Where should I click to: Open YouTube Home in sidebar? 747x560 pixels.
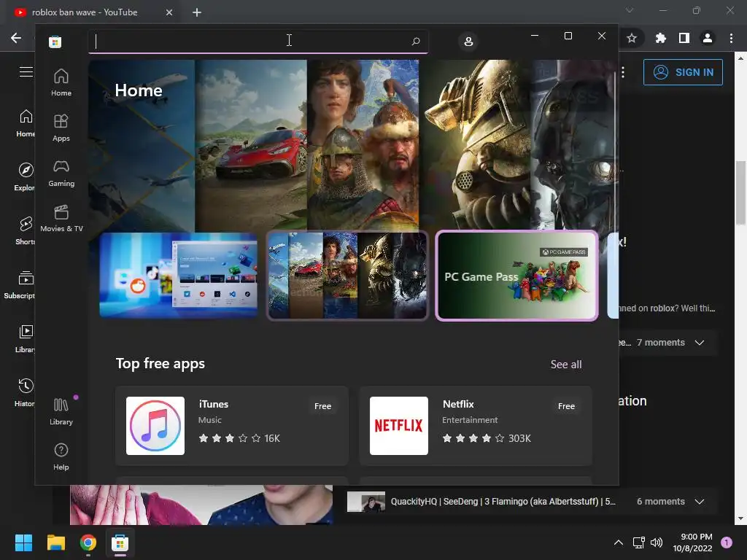pos(26,123)
